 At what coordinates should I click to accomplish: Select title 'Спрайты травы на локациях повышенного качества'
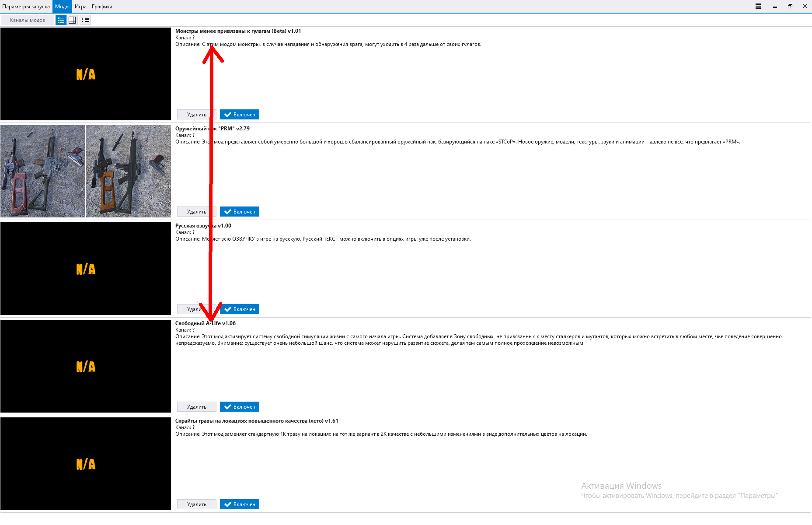pyautogui.click(x=257, y=421)
